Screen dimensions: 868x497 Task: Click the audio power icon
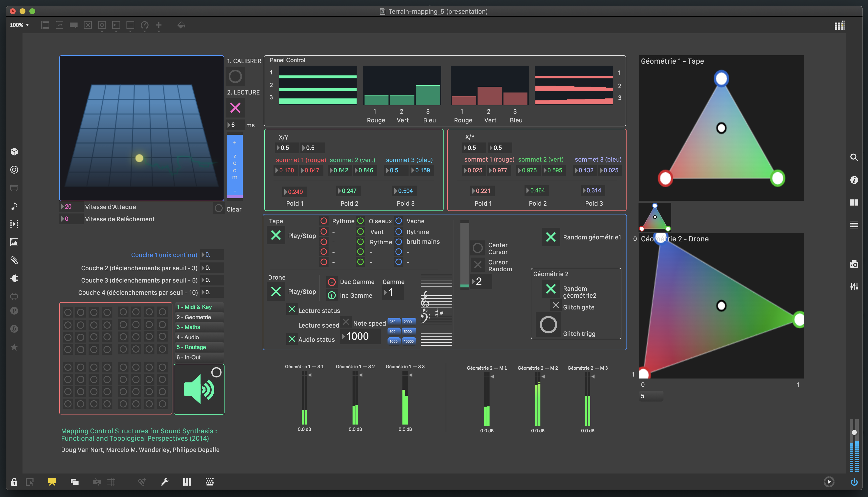click(854, 482)
